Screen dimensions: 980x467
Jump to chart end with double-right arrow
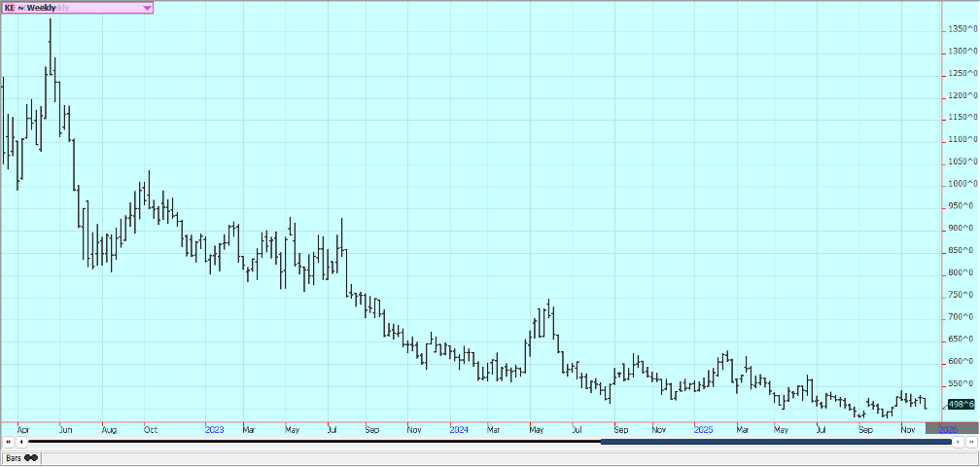pos(971,442)
